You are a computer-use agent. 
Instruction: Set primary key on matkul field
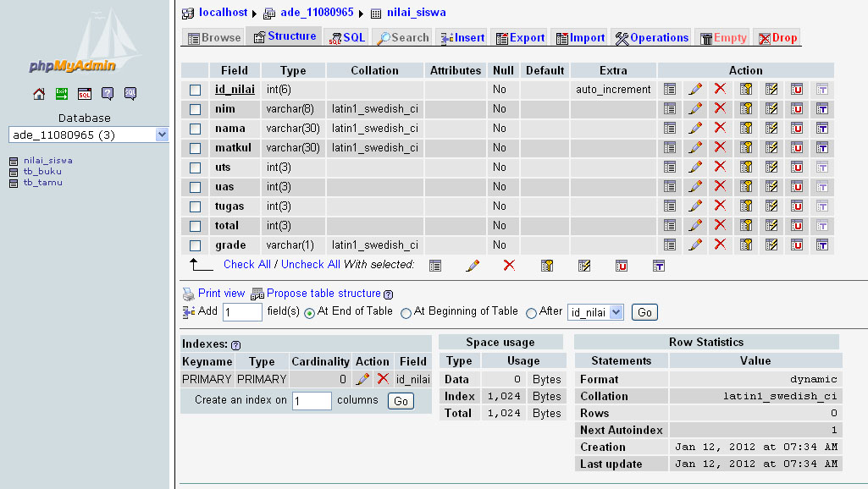coord(746,148)
